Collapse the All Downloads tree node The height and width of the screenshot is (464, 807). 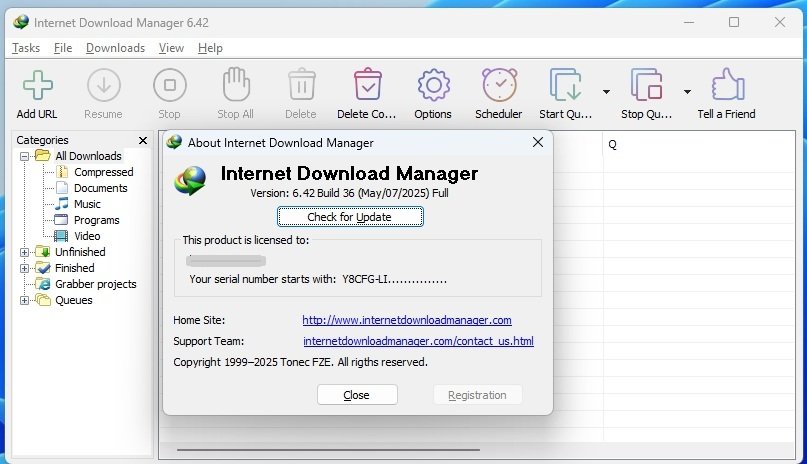click(x=24, y=156)
